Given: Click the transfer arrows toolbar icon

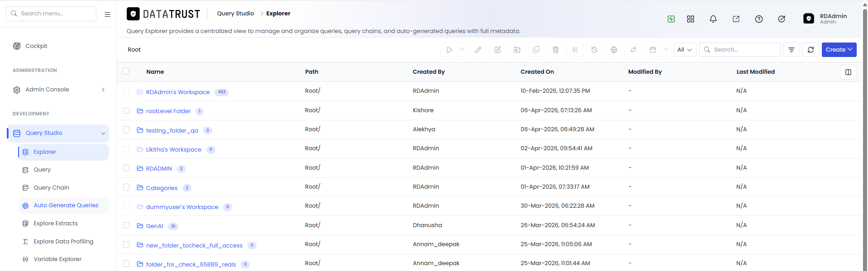Looking at the screenshot, I should pyautogui.click(x=633, y=50).
